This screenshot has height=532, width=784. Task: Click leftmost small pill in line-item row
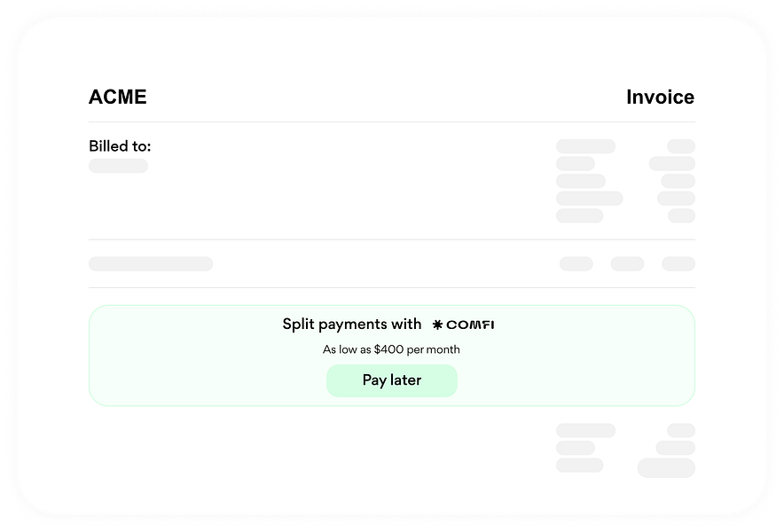[576, 263]
